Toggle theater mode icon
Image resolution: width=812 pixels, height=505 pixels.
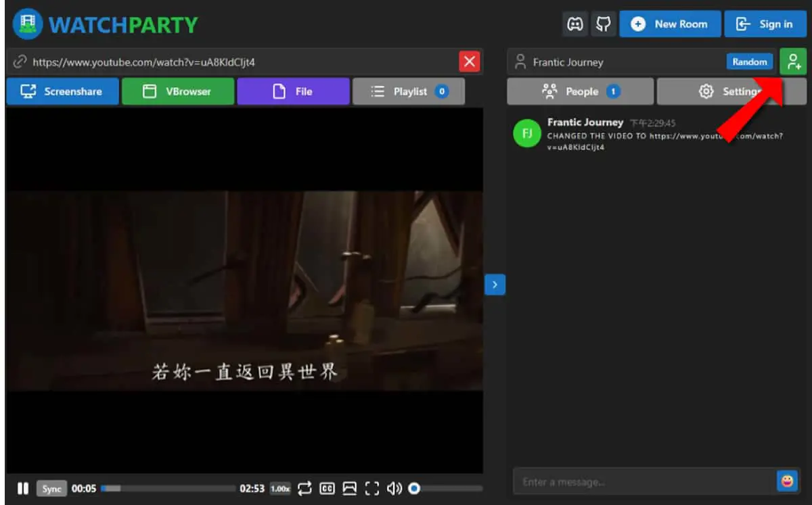349,488
